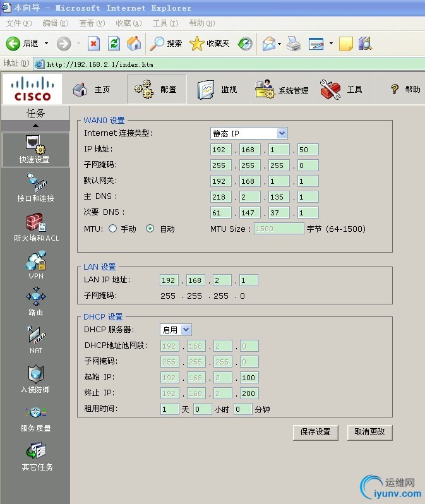The height and width of the screenshot is (504, 425).
Task: Click LAN IP 地址 third octet field
Action: pos(222,280)
